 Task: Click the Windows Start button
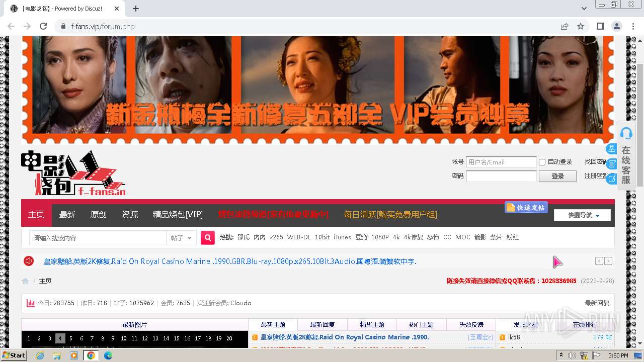(x=14, y=355)
